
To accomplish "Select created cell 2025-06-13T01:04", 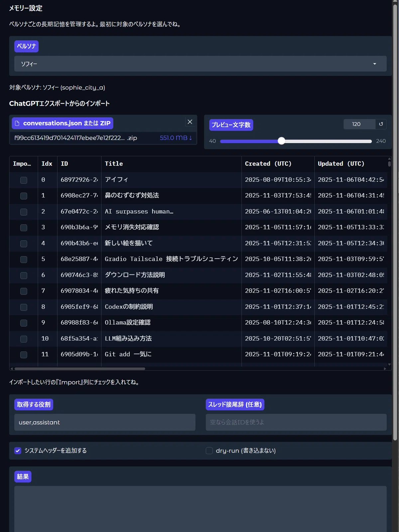I will [278, 211].
